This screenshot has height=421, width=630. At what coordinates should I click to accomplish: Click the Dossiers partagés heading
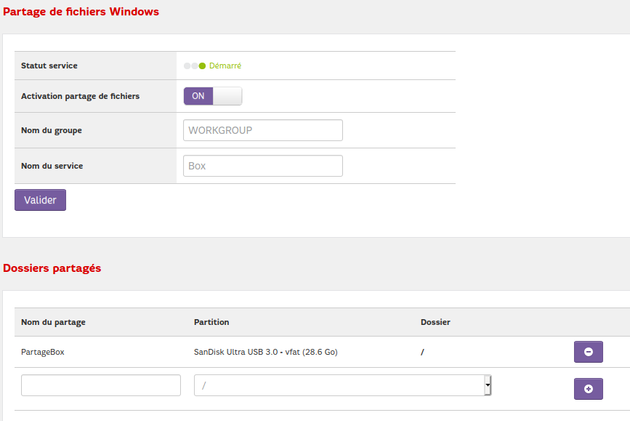tap(52, 268)
